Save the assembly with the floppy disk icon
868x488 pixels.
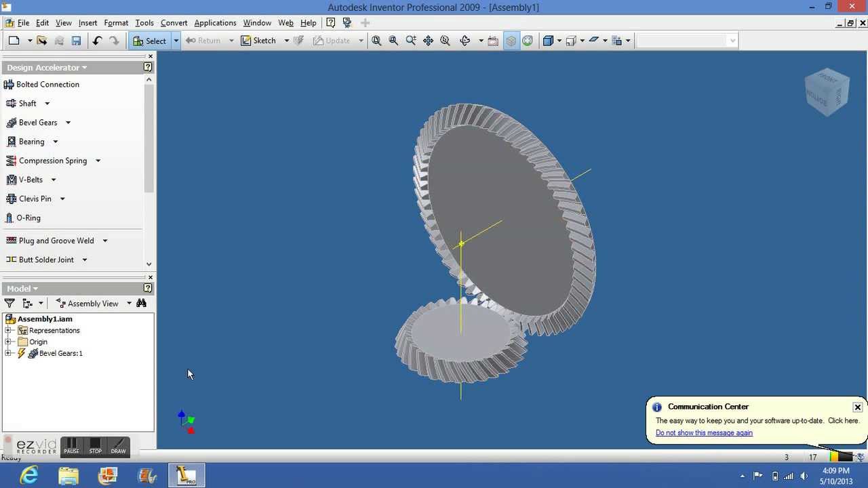pos(76,41)
